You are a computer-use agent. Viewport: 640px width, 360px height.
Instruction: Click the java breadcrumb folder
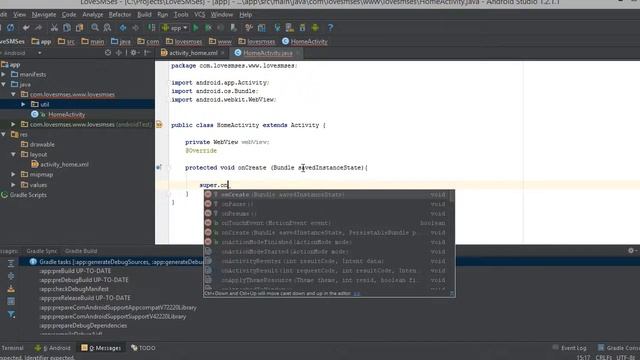121,42
